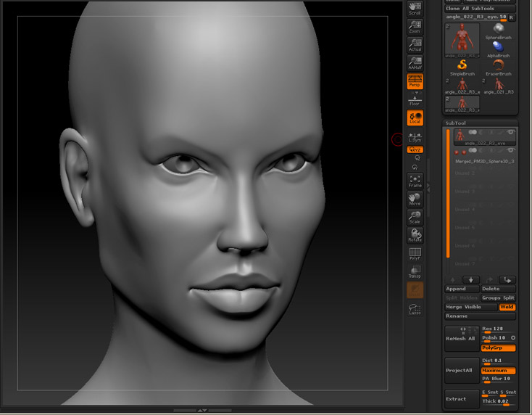Click the expander under the Persp button

click(415, 93)
